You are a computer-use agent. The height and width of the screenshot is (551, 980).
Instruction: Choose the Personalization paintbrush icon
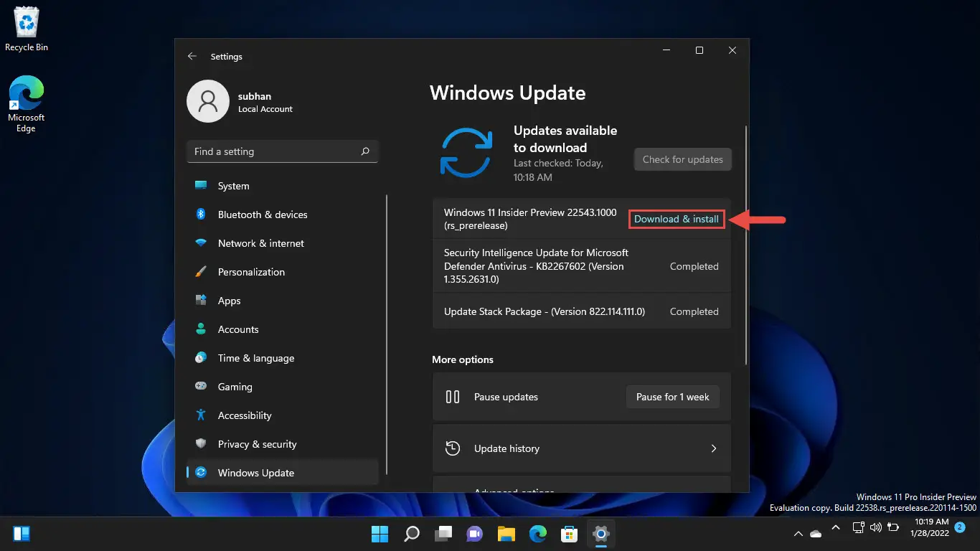point(201,272)
